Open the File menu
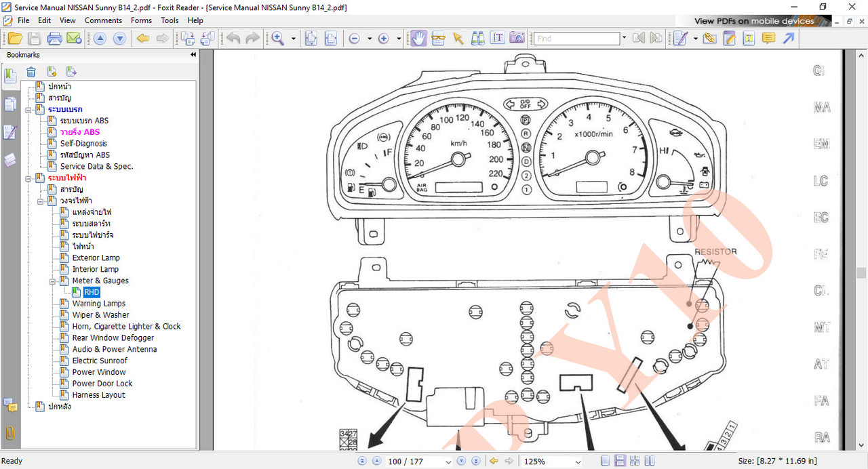Screen dimensions: 868x469 [x=23, y=20]
